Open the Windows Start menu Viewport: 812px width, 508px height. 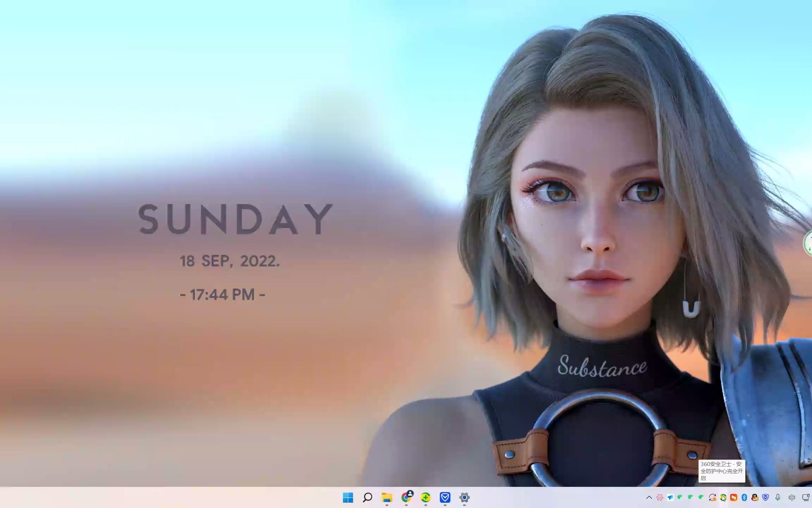pos(348,497)
